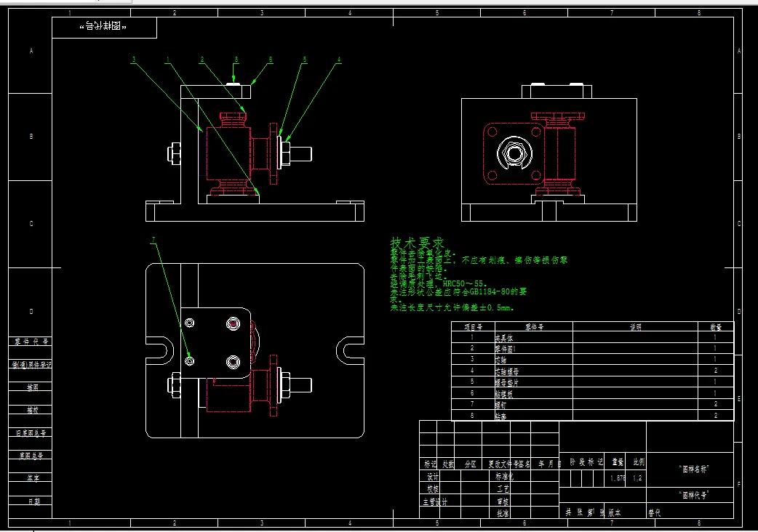Select balloon number 6 leader label
The width and height of the screenshot is (758, 532).
270,60
